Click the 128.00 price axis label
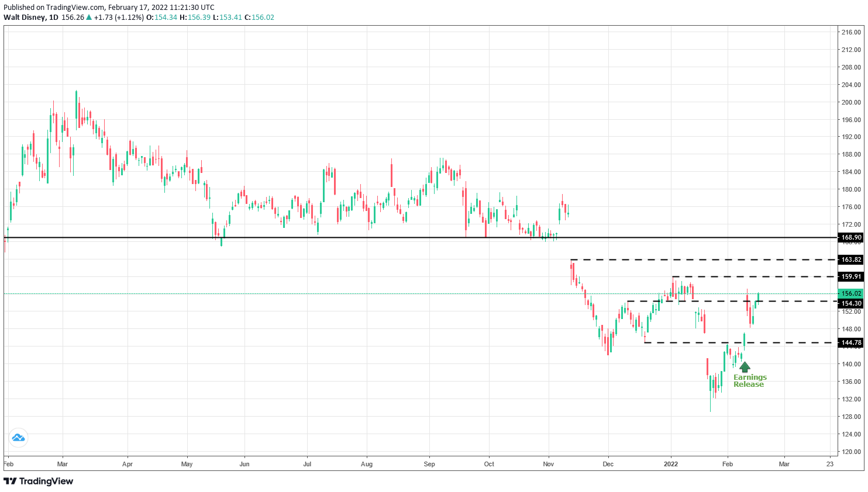The width and height of the screenshot is (868, 492). coord(851,417)
